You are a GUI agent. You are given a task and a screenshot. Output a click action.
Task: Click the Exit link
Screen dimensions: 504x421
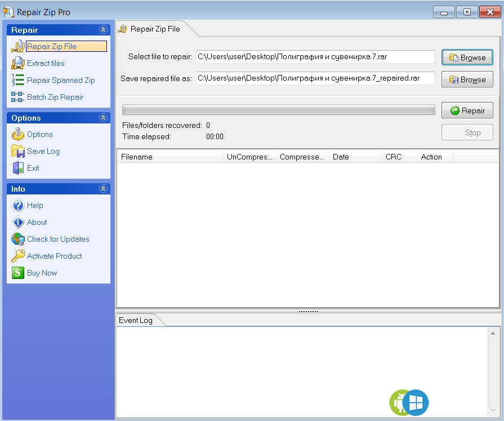click(x=33, y=168)
